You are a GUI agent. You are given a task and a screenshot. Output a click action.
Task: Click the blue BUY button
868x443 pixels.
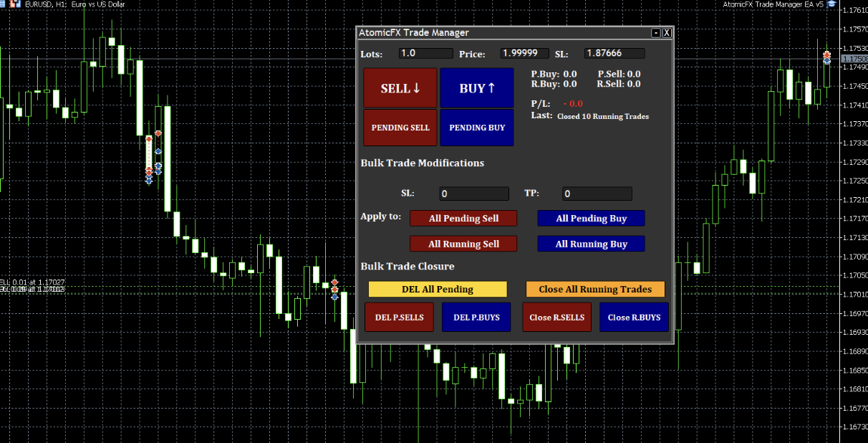coord(477,88)
